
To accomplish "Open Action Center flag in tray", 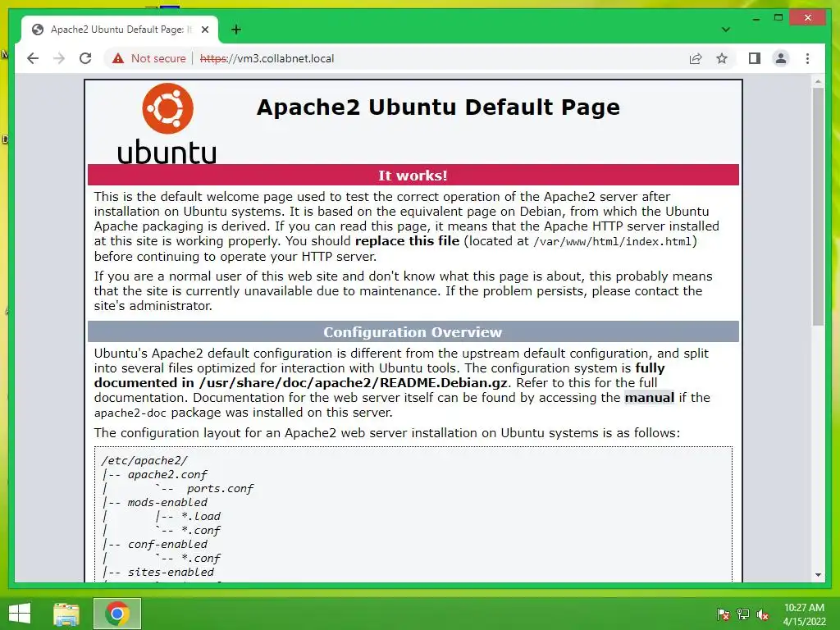I will pyautogui.click(x=723, y=614).
